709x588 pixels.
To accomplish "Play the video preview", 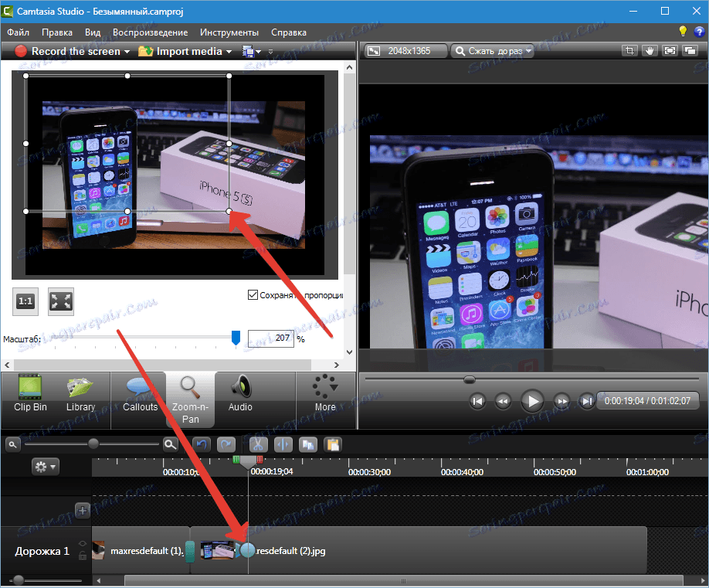I will 532,401.
